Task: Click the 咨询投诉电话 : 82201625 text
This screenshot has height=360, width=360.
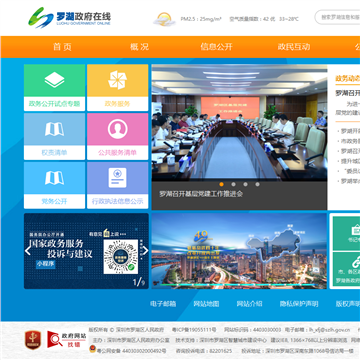Action: [204, 351]
